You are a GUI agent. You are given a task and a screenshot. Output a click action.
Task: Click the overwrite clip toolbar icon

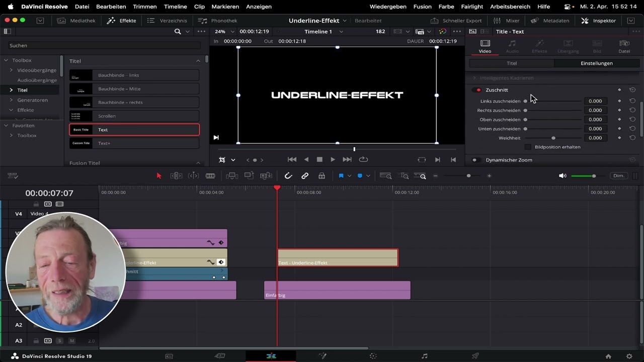click(x=249, y=175)
